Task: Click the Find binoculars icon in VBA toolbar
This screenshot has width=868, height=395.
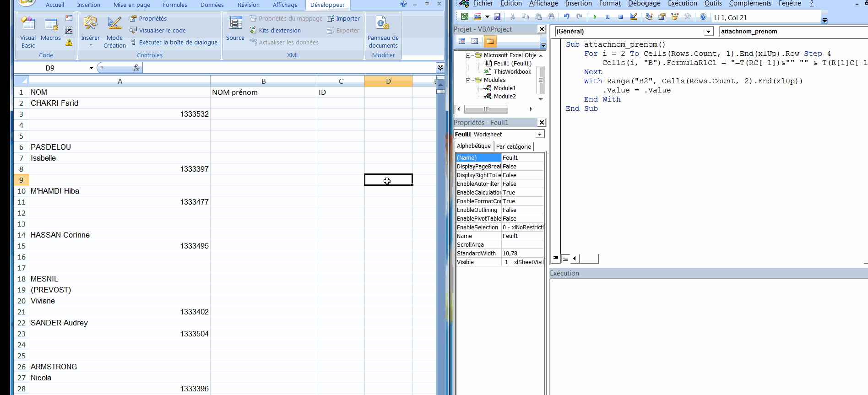Action: pos(551,16)
